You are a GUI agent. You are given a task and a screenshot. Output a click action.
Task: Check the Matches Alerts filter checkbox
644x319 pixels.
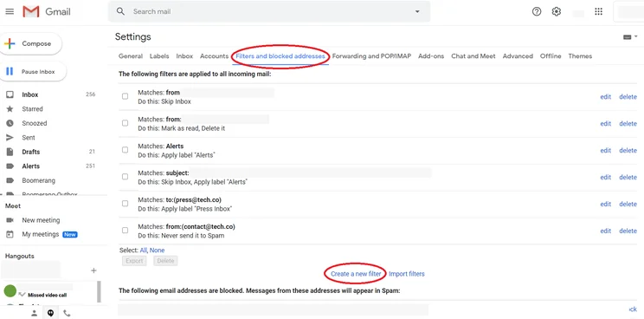click(126, 150)
